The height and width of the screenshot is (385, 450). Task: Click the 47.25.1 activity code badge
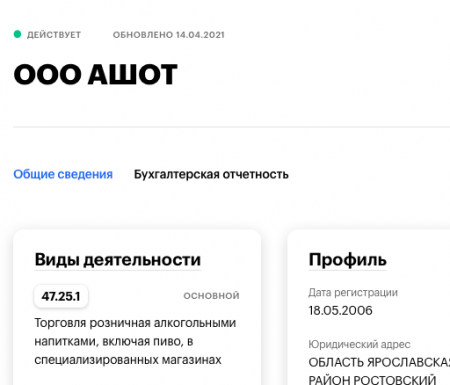61,296
